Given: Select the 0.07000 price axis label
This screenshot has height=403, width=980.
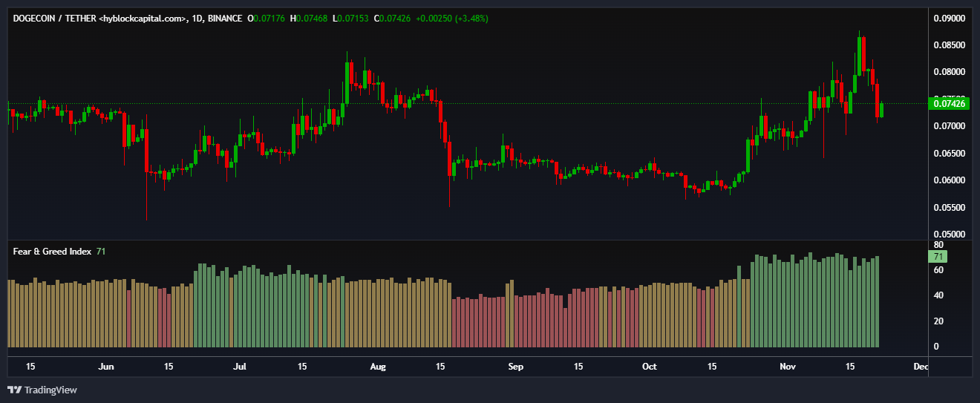Looking at the screenshot, I should 949,126.
